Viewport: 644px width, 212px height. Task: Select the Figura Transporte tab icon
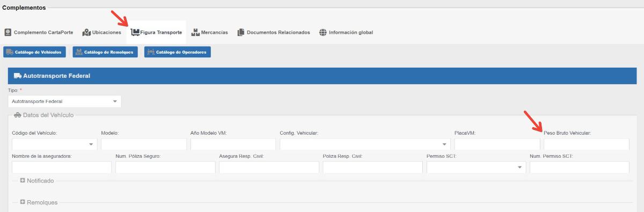click(135, 32)
